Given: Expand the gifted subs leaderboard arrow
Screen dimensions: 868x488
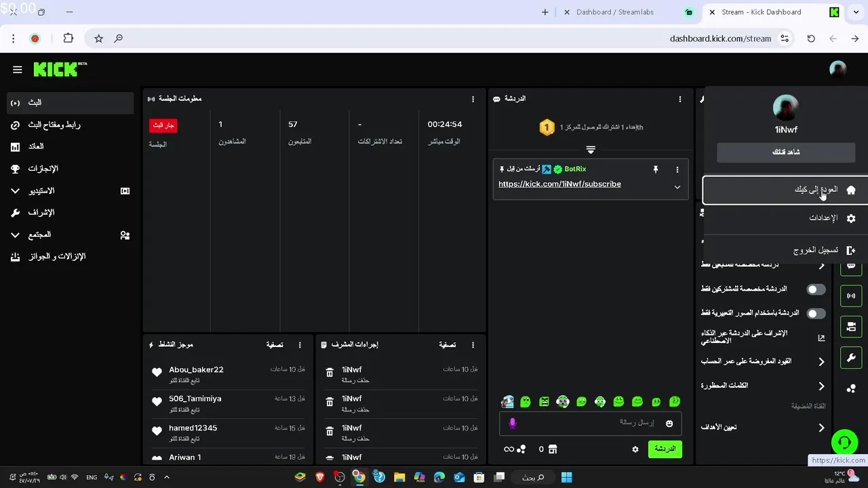Looking at the screenshot, I should click(x=591, y=150).
